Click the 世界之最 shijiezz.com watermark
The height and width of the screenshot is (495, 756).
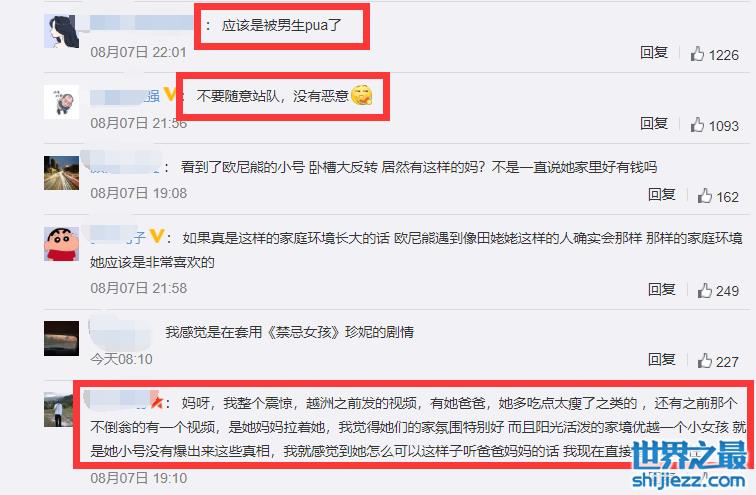tap(689, 465)
